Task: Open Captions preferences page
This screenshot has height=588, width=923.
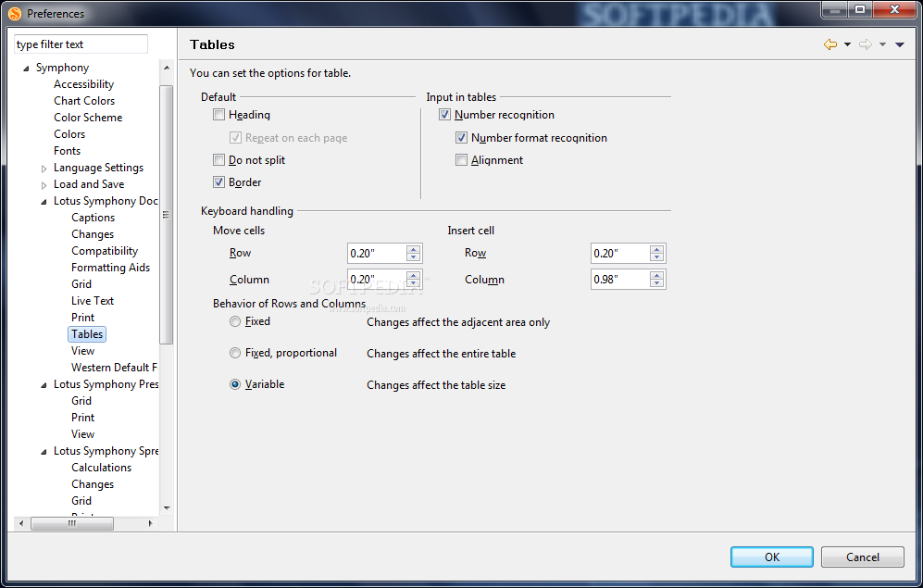Action: [93, 218]
